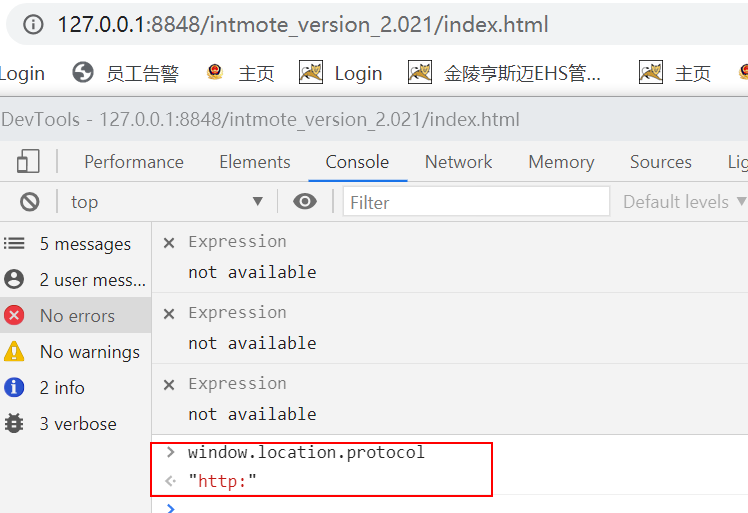The image size is (748, 513).
Task: Show No warnings messages filter
Action: [75, 352]
